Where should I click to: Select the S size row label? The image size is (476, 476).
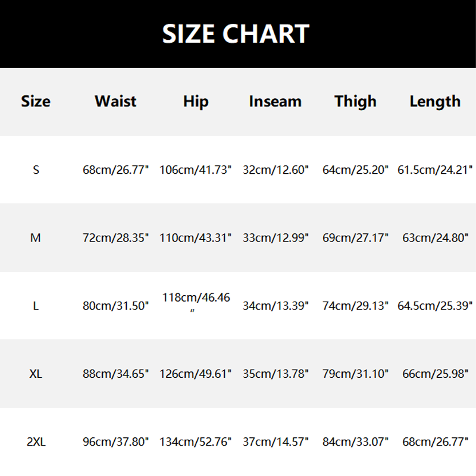pyautogui.click(x=36, y=170)
